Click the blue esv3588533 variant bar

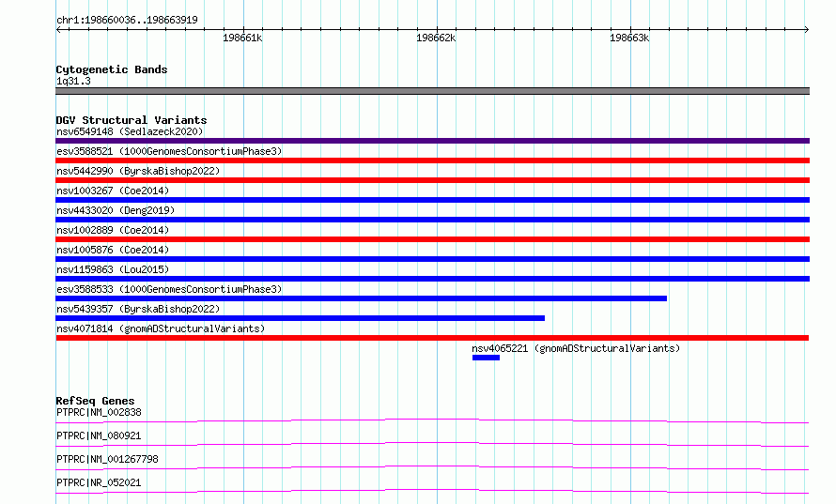point(361,298)
